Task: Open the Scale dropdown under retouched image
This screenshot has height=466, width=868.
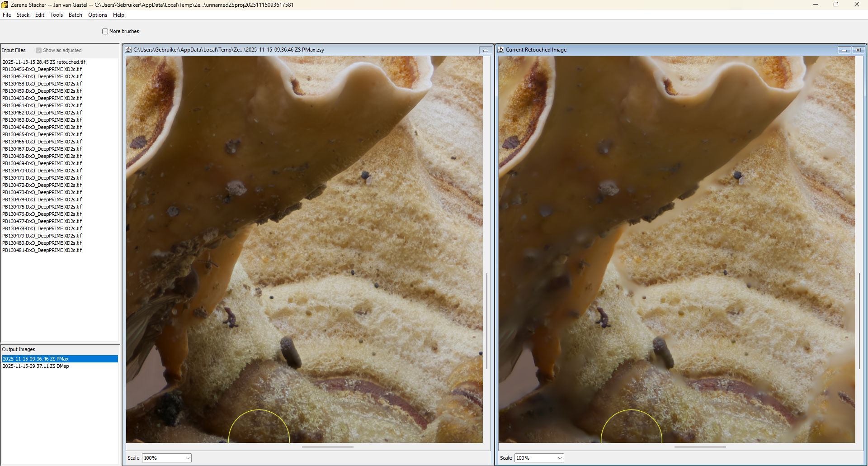Action: [539, 458]
